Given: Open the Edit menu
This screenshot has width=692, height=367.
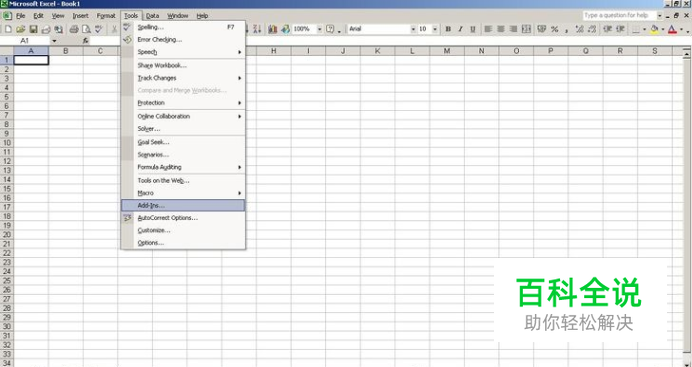Looking at the screenshot, I should tap(38, 16).
